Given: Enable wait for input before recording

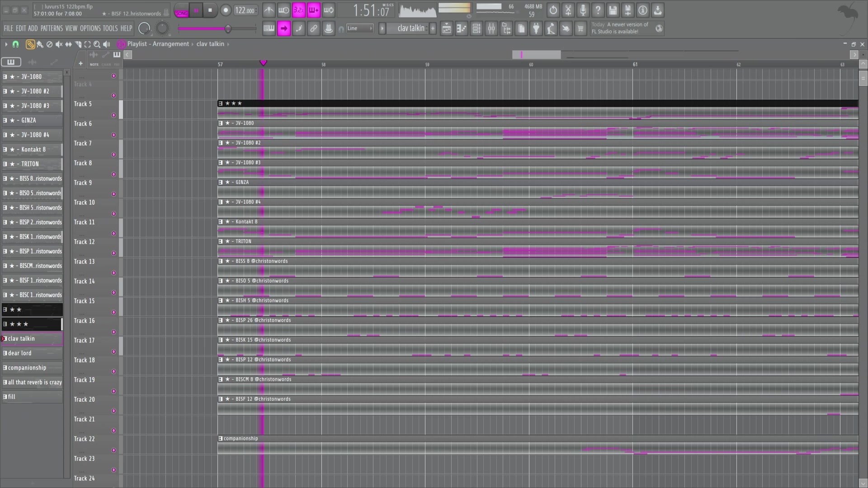Looking at the screenshot, I should (284, 10).
